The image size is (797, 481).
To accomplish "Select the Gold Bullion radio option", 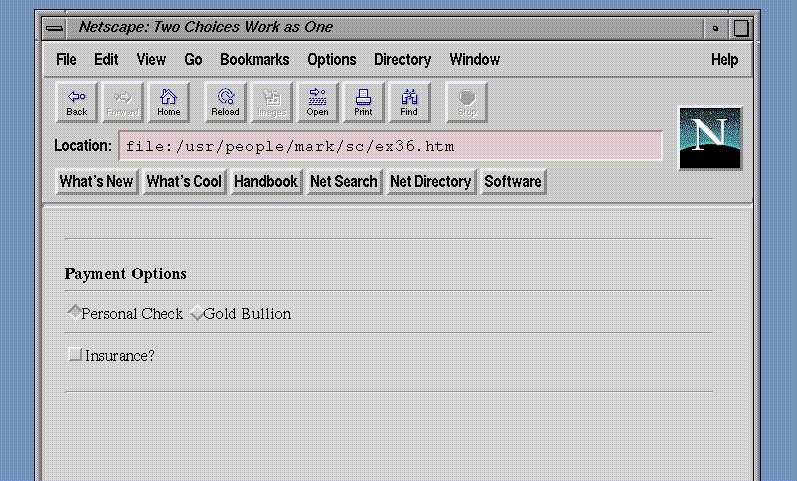I will [x=196, y=313].
